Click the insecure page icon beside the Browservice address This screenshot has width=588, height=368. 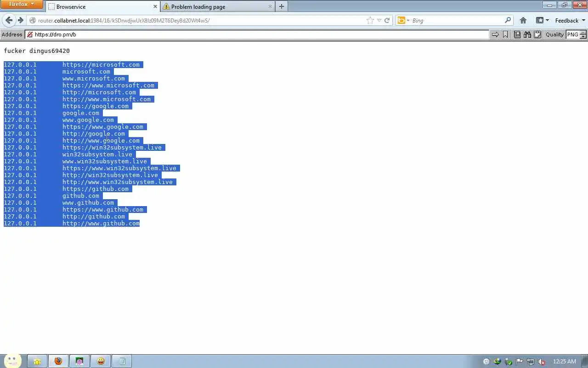click(30, 34)
